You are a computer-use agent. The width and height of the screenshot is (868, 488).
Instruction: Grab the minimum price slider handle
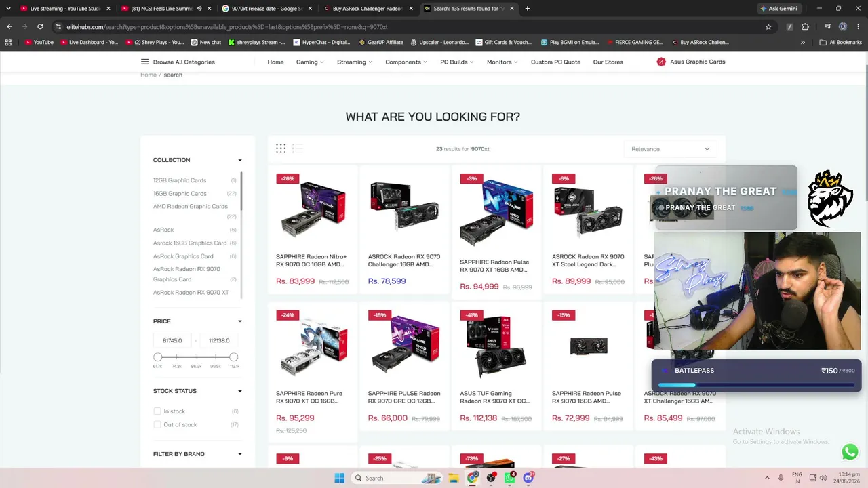click(x=158, y=357)
